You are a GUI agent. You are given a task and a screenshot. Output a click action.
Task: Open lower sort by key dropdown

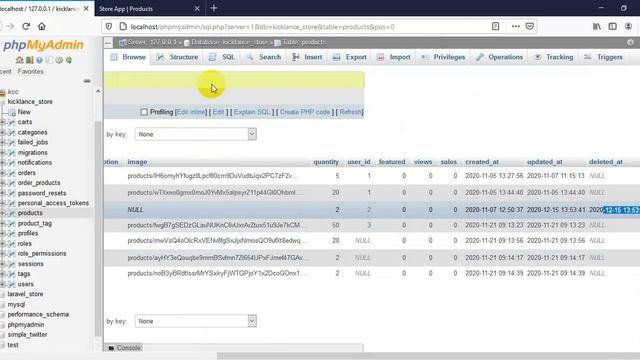[x=196, y=321]
